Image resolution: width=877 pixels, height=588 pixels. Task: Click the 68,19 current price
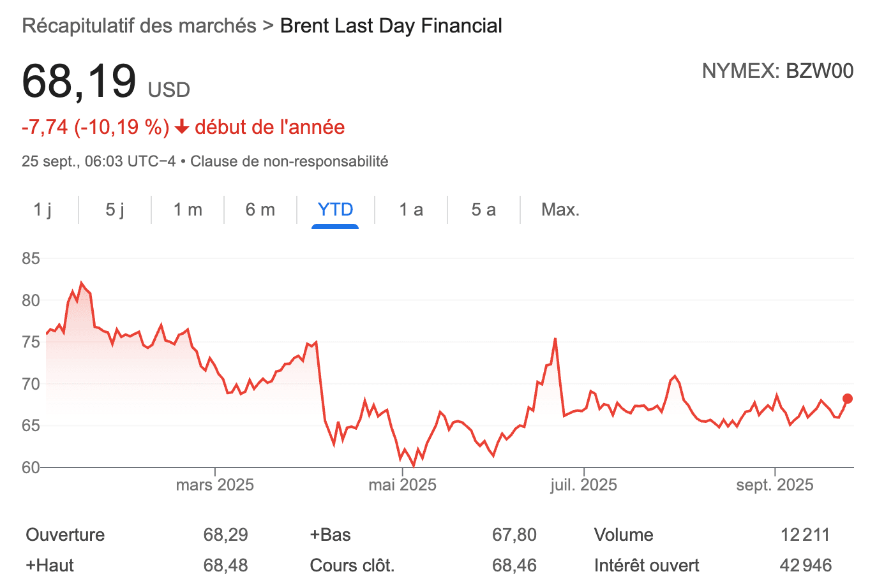[x=79, y=82]
